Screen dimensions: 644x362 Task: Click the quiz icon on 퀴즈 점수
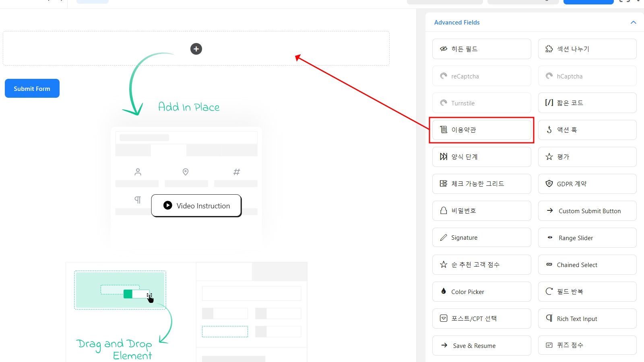coord(549,345)
